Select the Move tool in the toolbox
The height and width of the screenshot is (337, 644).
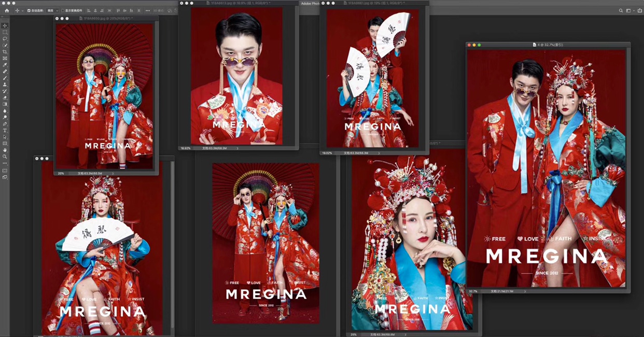(x=5, y=25)
